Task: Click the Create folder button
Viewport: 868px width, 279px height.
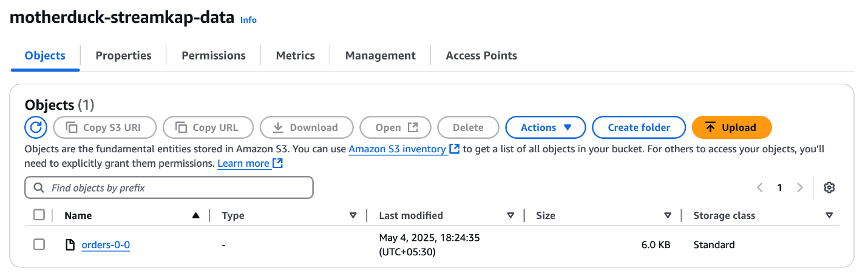Action: tap(639, 127)
